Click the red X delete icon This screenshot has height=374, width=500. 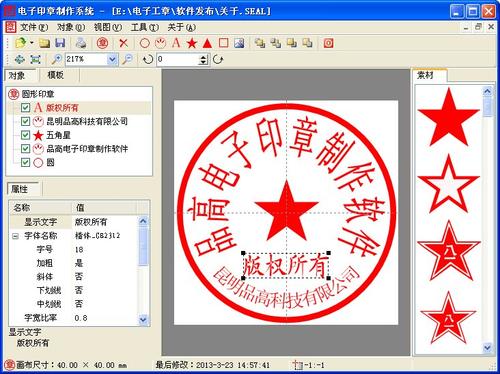pos(124,43)
